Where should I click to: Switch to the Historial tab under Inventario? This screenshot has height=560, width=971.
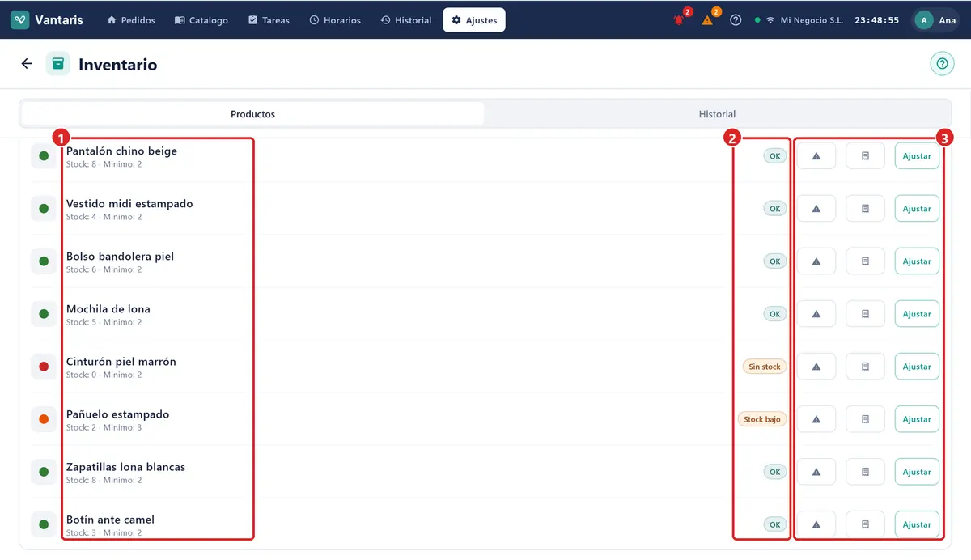coord(717,114)
